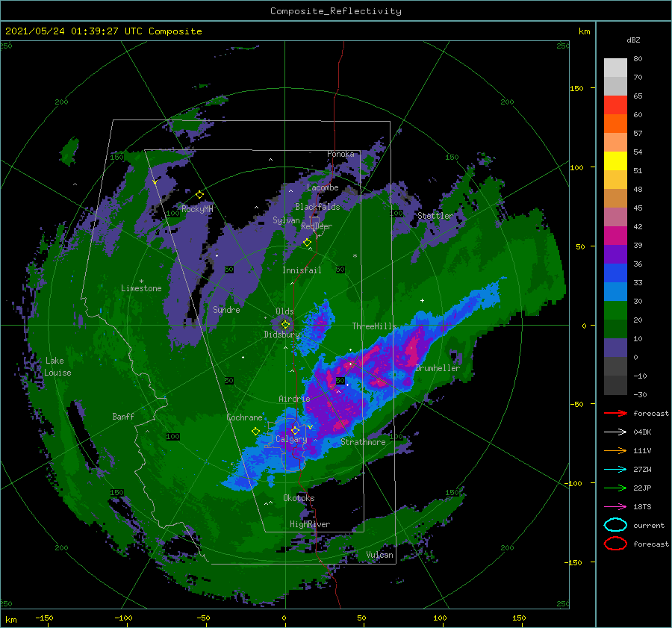Screen dimensions: 672x628
Task: Click the Composite_Reflectivity title
Action: click(x=336, y=11)
